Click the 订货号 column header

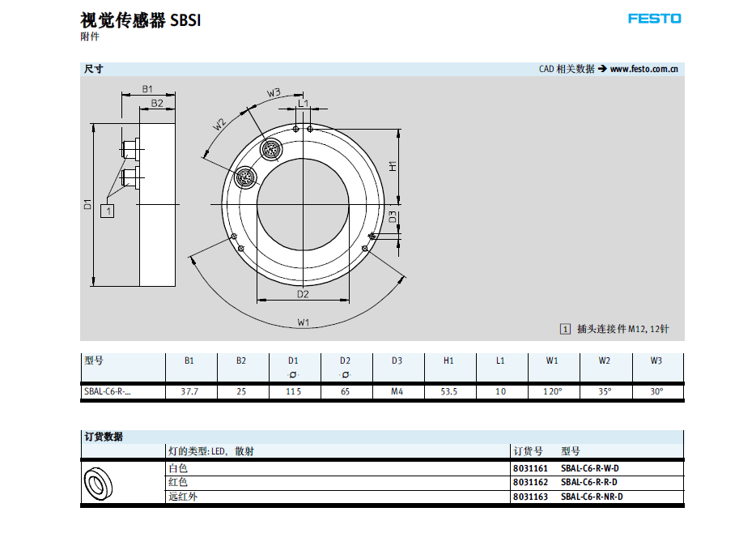pos(528,451)
